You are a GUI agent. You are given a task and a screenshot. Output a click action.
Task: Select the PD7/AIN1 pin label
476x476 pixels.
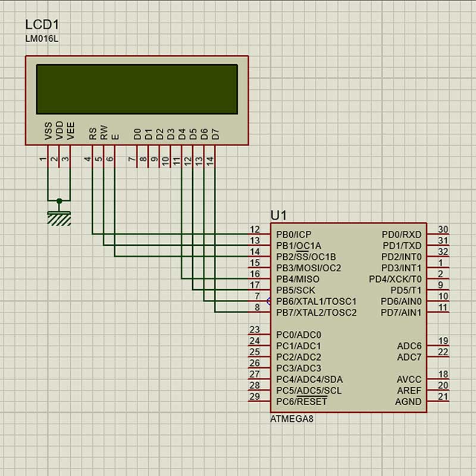pos(401,313)
